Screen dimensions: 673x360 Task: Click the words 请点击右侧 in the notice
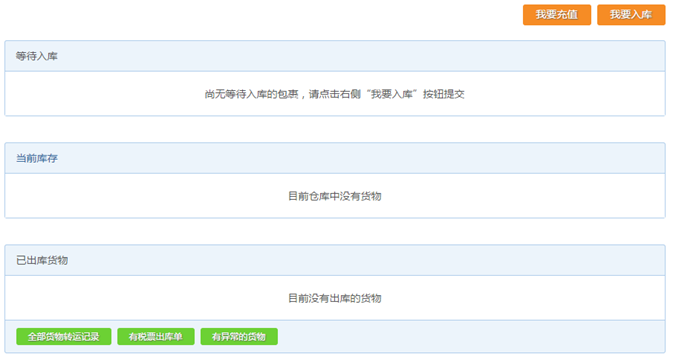click(x=335, y=94)
